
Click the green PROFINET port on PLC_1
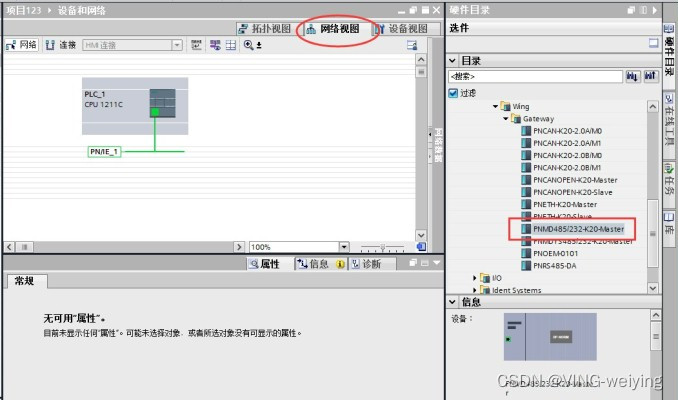(154, 112)
